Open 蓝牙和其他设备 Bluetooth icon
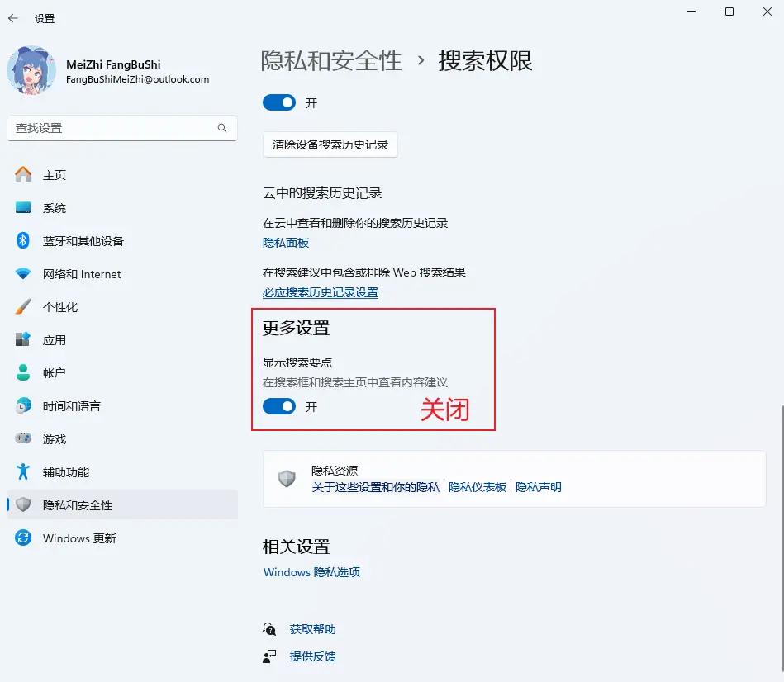The image size is (784, 682). click(x=23, y=241)
